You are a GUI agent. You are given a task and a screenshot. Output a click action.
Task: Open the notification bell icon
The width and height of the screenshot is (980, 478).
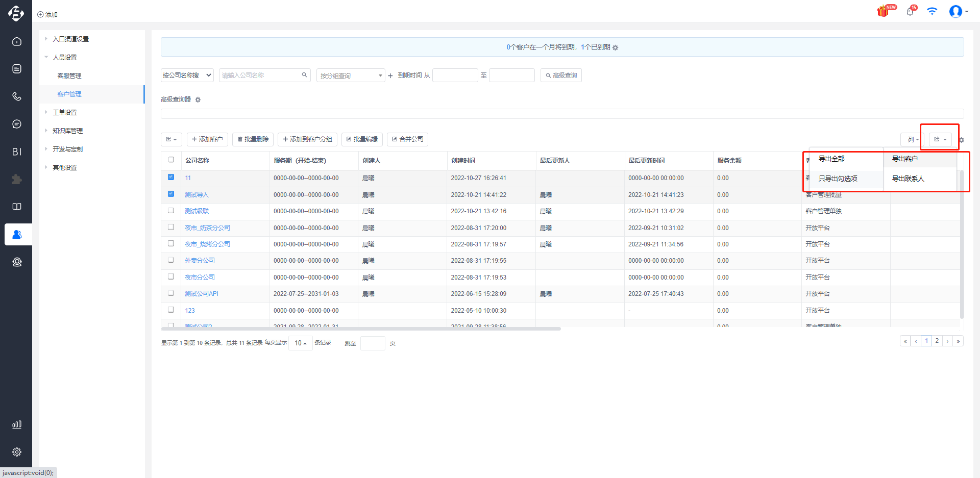point(911,11)
